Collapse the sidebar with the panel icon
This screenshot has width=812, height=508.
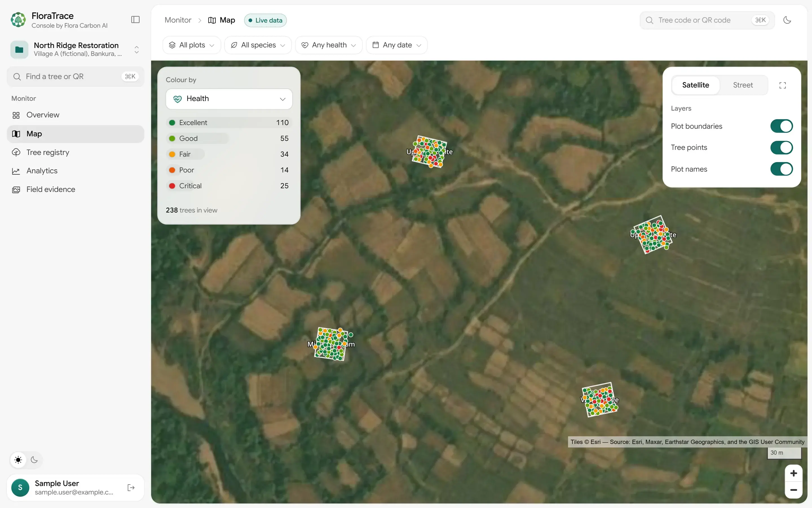point(135,19)
